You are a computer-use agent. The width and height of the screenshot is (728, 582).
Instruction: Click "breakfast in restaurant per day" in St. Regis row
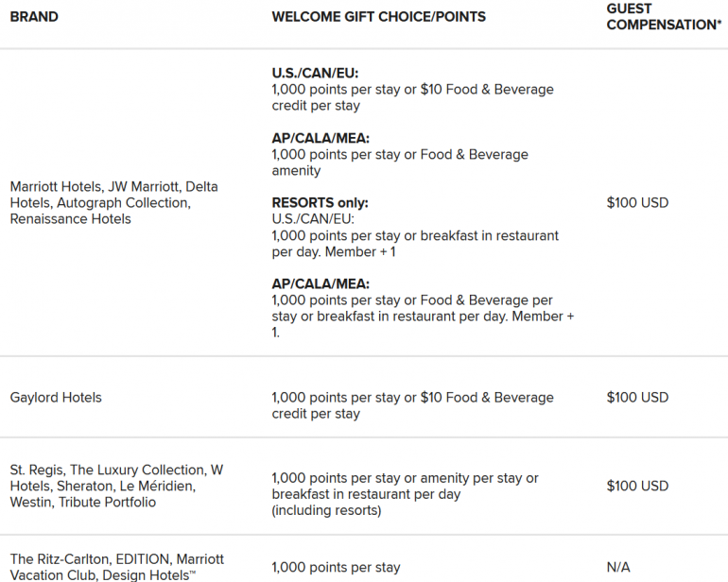click(366, 494)
